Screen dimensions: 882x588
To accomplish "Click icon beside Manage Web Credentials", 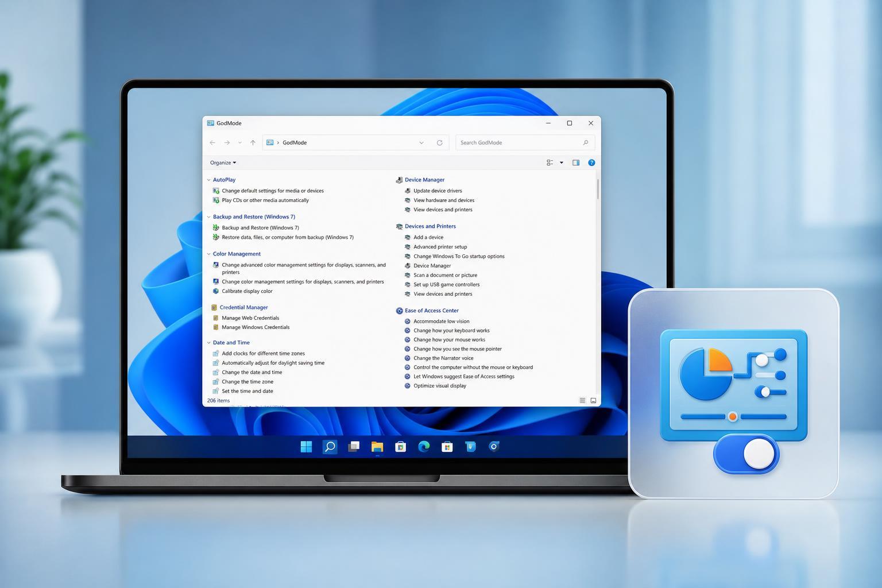I will tap(216, 318).
